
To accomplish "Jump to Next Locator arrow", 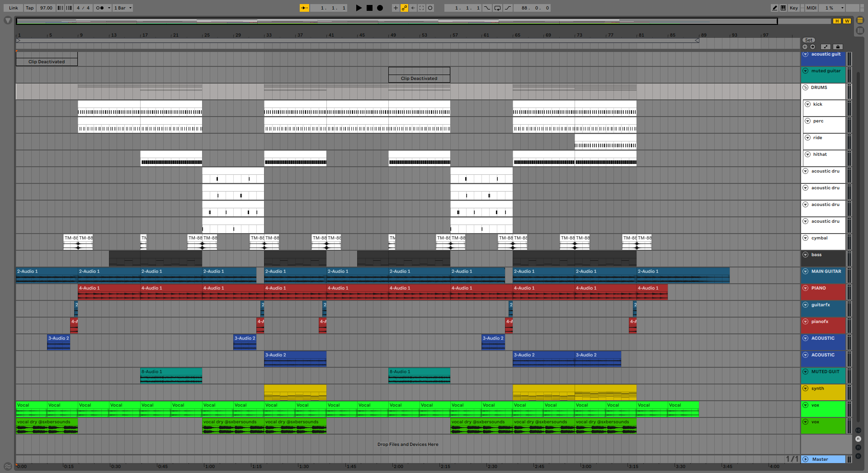I will tap(812, 47).
